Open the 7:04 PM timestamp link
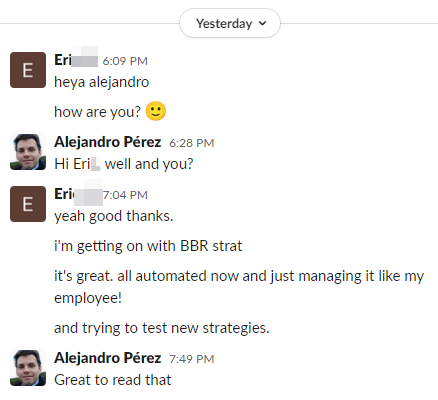 (x=125, y=195)
